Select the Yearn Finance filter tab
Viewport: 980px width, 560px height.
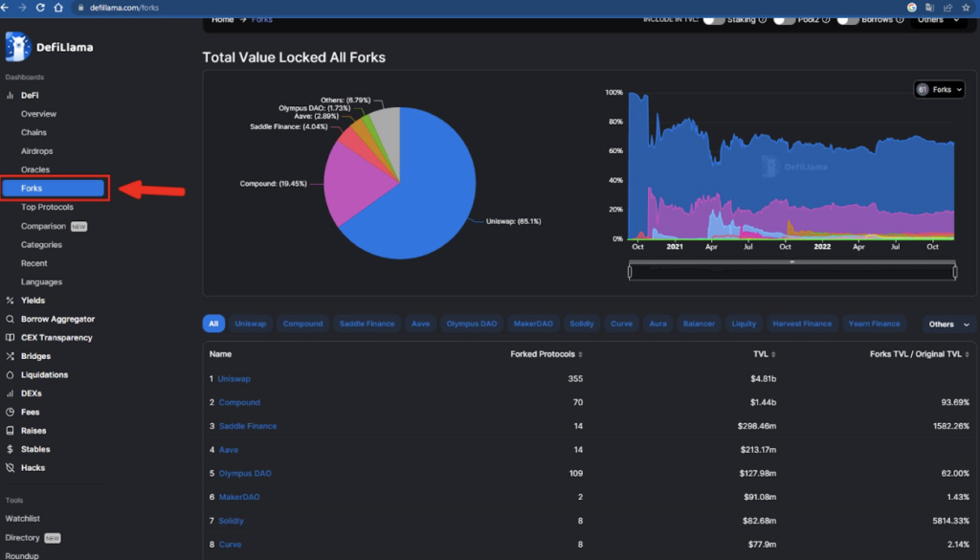pos(875,324)
